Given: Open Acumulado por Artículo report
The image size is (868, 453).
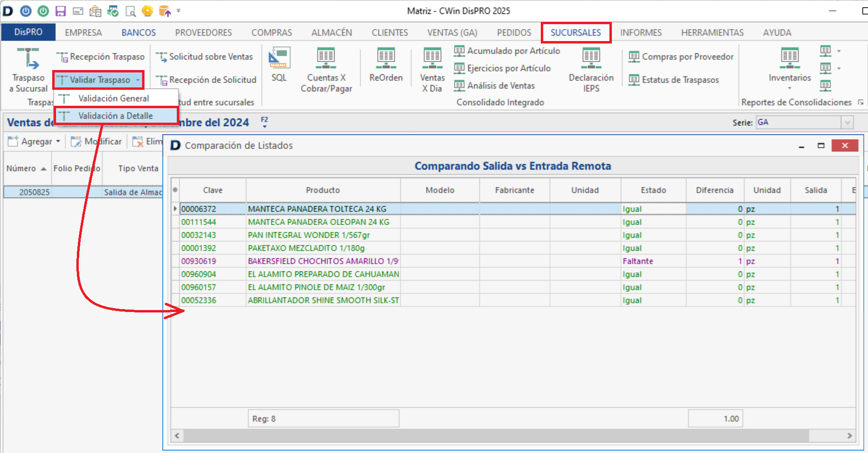Looking at the screenshot, I should [507, 51].
